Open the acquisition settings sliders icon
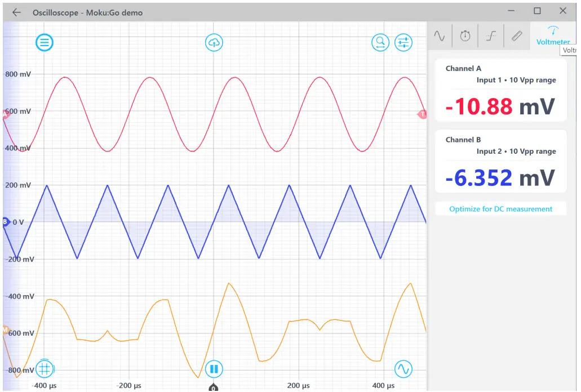This screenshot has width=581, height=392. (x=403, y=42)
